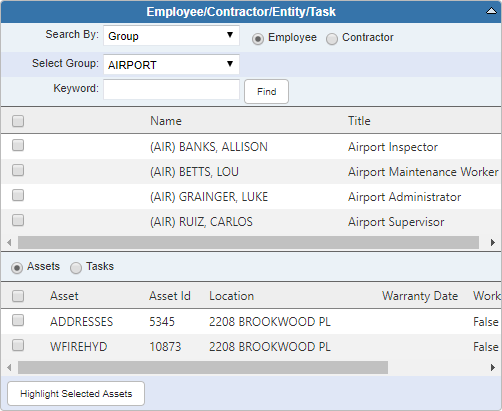The height and width of the screenshot is (411, 502).
Task: Click left arrow of asset list scrollbar
Action: click(9, 368)
